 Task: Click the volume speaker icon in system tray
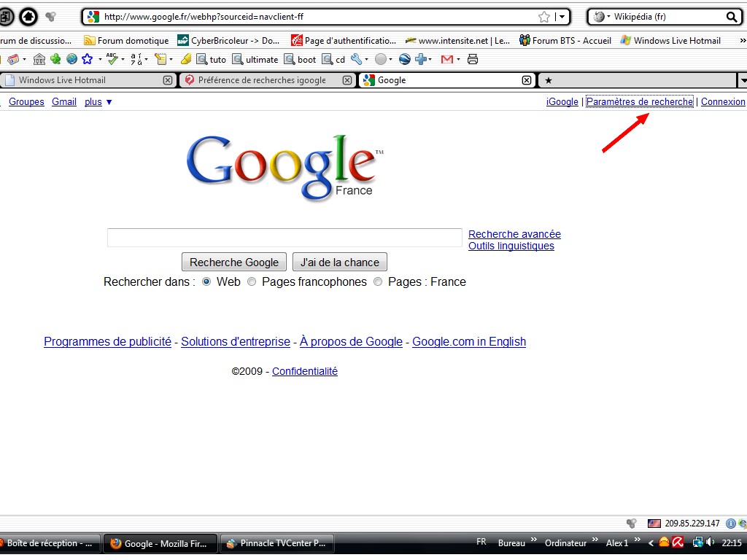(710, 542)
